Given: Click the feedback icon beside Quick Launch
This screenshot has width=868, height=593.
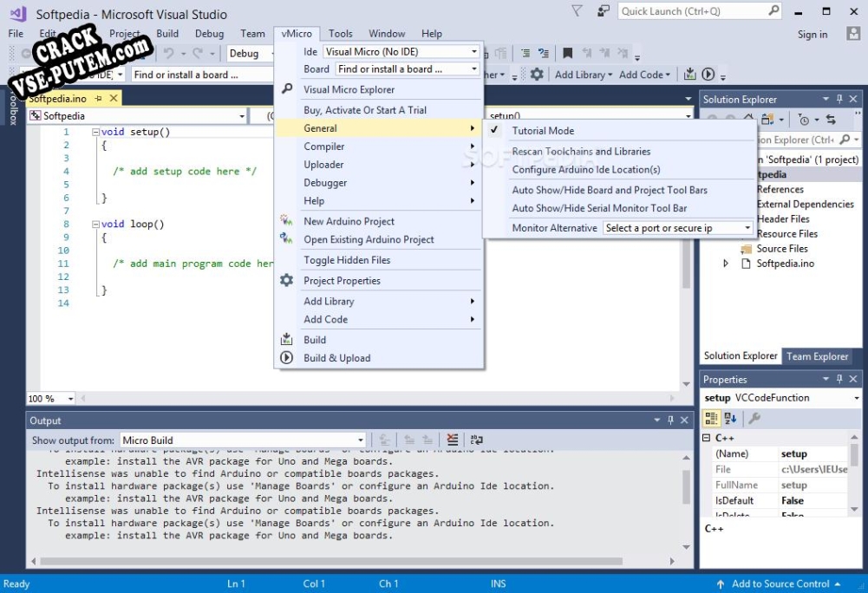Looking at the screenshot, I should pyautogui.click(x=604, y=11).
